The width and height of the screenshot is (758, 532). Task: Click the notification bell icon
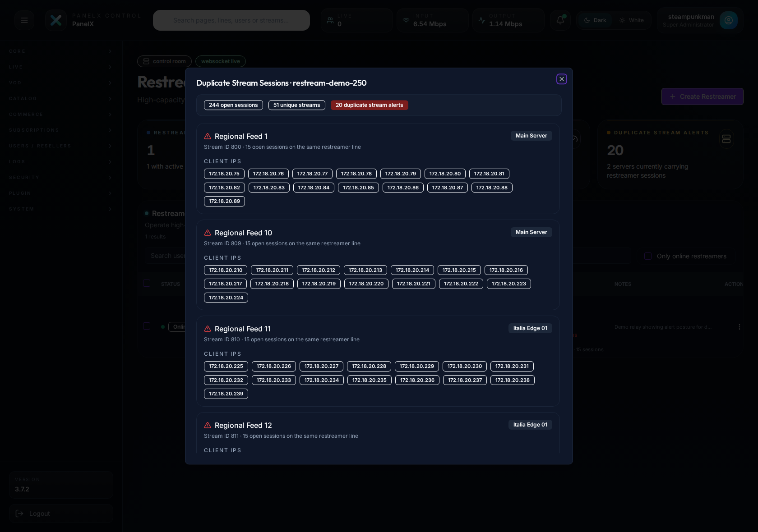pos(559,20)
